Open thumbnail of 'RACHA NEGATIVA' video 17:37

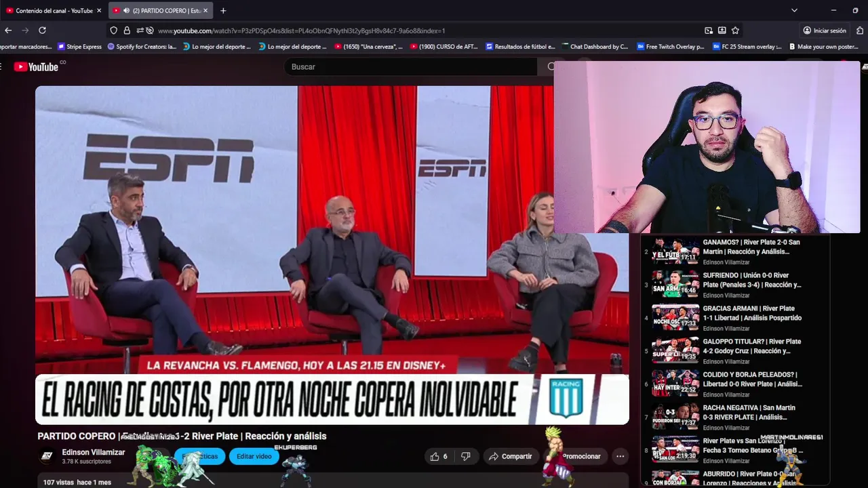click(675, 417)
